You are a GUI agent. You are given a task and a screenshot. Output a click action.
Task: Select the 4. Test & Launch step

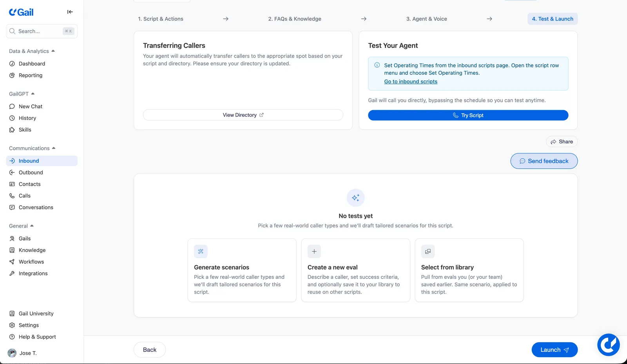pyautogui.click(x=553, y=19)
